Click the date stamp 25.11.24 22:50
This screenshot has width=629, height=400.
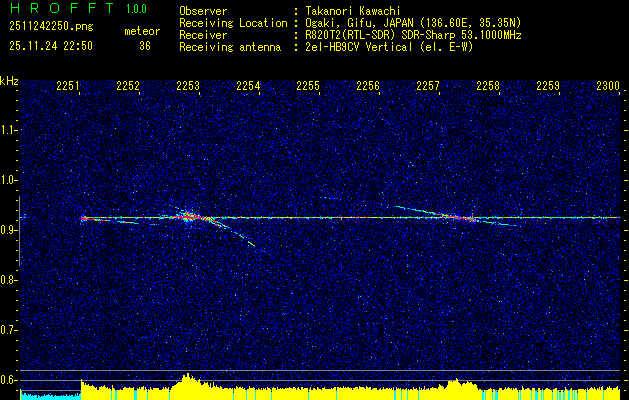(51, 46)
